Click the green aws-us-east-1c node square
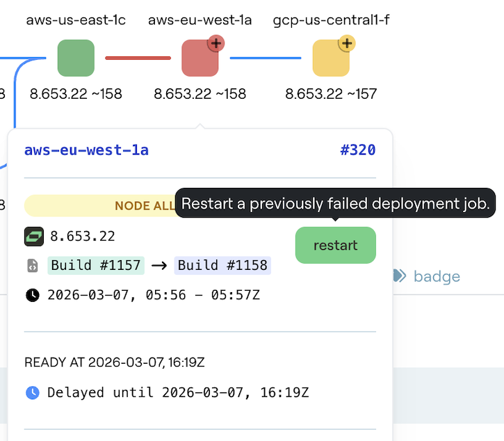The width and height of the screenshot is (504, 441). pos(76,58)
